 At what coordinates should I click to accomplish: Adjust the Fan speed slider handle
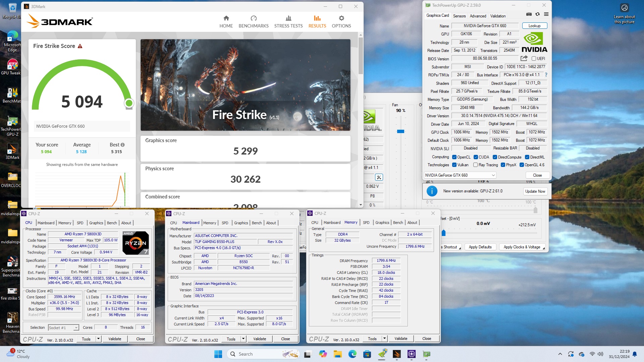click(x=400, y=131)
